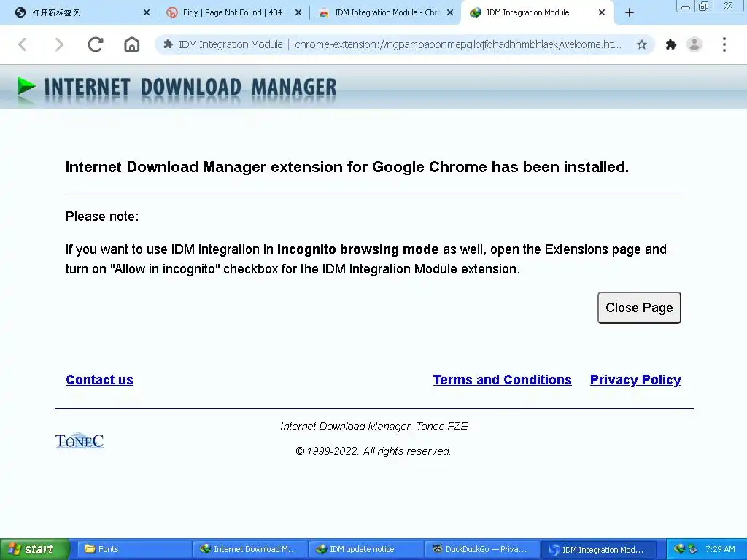
Task: Switch to IDM update notice taskbar window
Action: coord(366,549)
